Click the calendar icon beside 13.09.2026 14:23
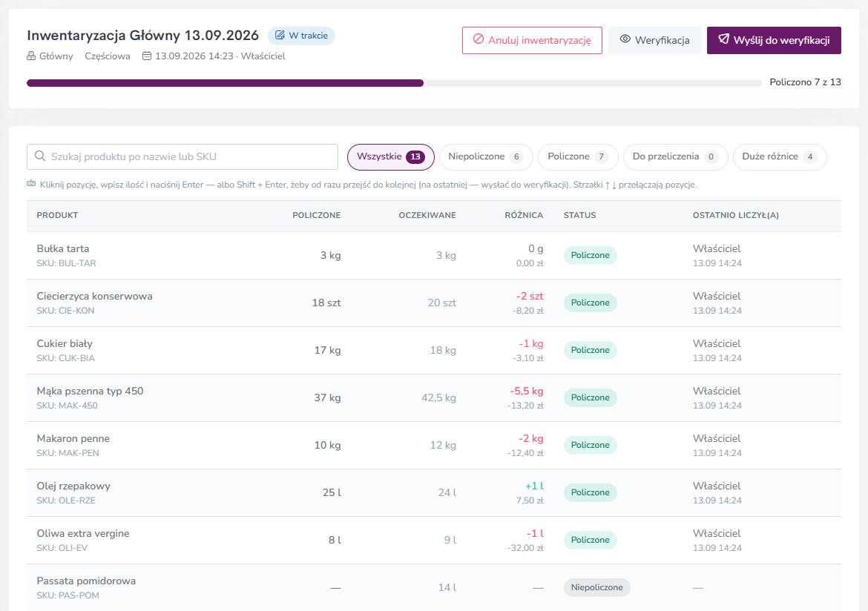This screenshot has width=868, height=611. (x=147, y=56)
